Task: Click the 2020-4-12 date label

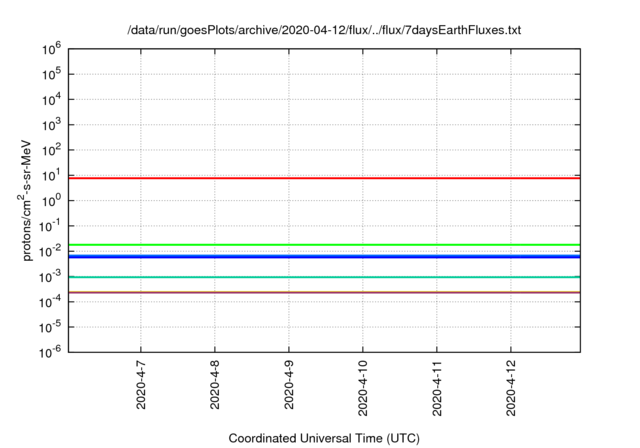Action: pyautogui.click(x=511, y=388)
